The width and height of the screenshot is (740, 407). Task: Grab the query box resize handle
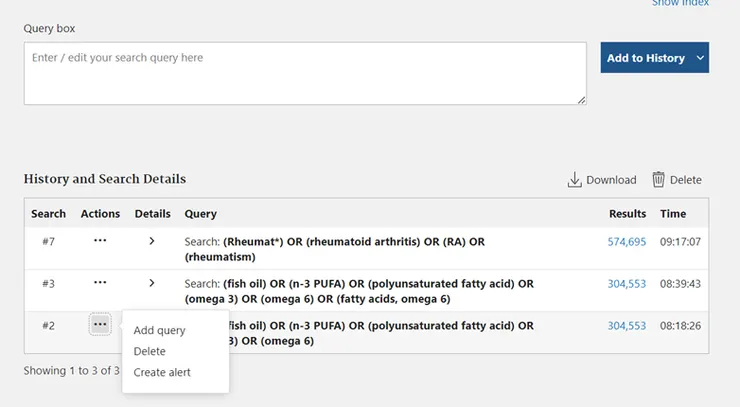pyautogui.click(x=581, y=100)
